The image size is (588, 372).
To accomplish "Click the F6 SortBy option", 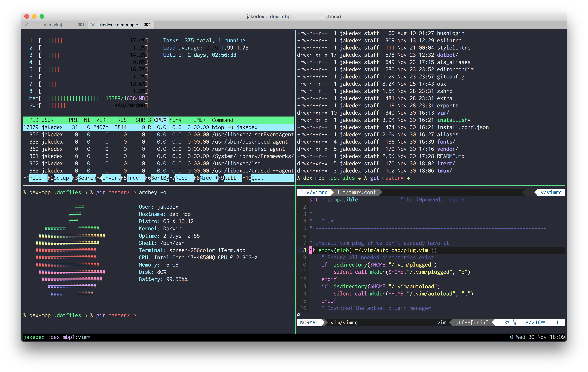I will point(160,178).
